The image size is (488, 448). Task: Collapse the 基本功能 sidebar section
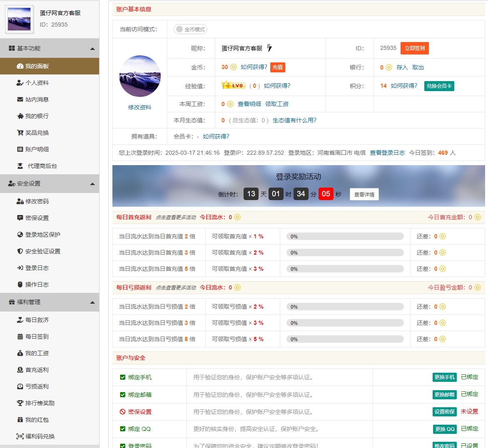coord(92,49)
